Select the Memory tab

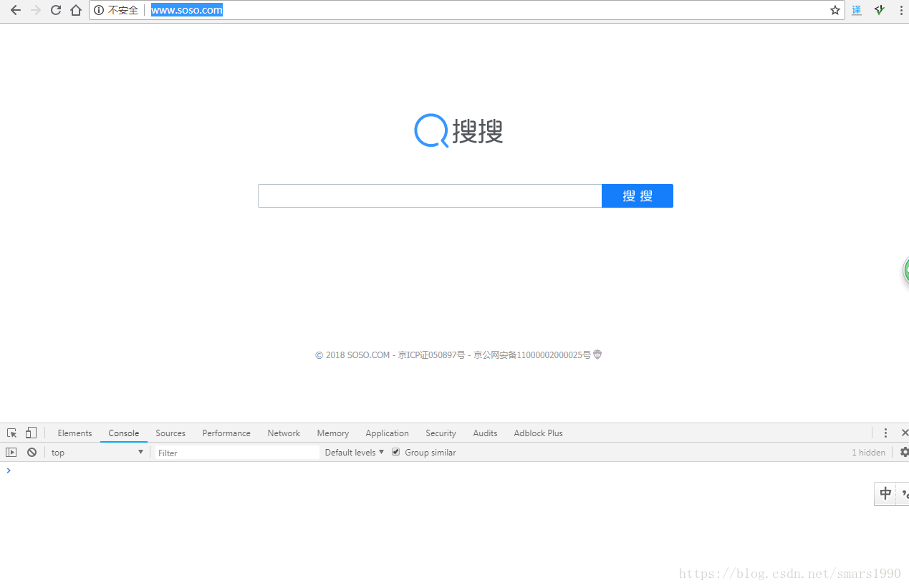333,433
